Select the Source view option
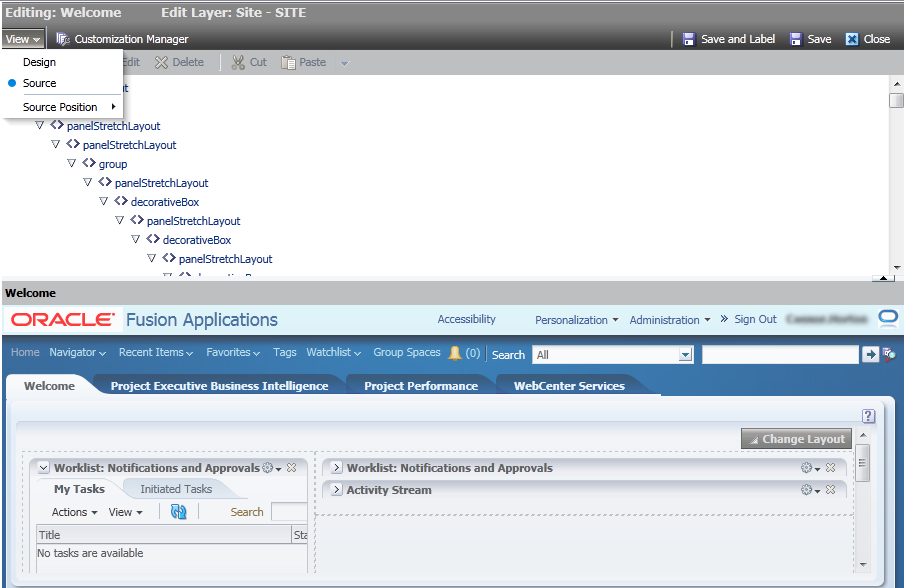The image size is (904, 588). (39, 83)
